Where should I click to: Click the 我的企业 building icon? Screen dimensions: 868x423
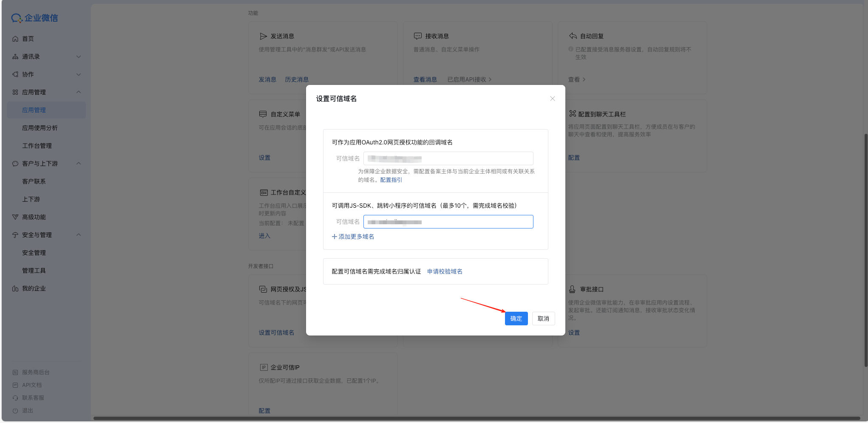[15, 288]
